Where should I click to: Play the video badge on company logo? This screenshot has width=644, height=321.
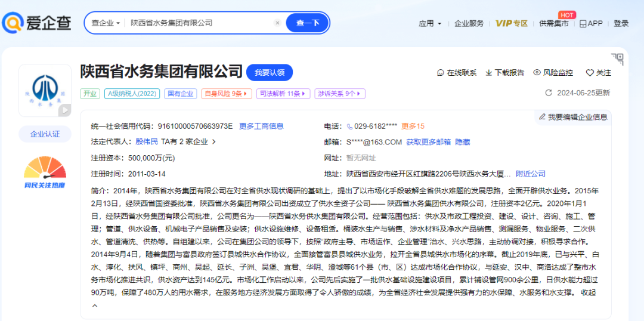pos(64,110)
